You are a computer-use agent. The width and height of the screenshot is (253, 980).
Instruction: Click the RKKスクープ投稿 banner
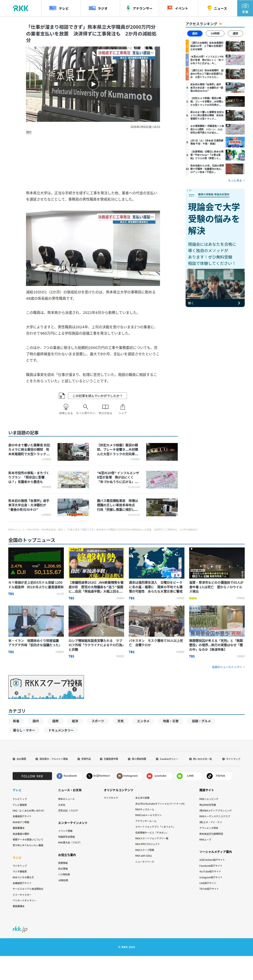[46, 687]
